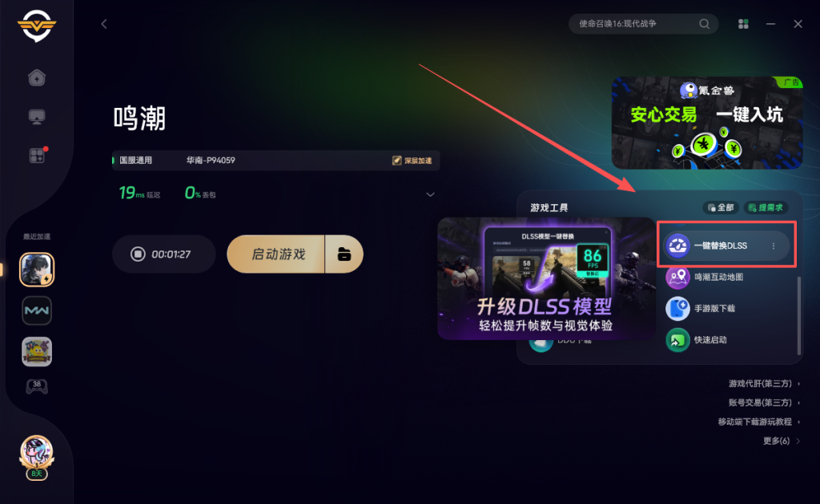820x504 pixels.
Task: Open the 国服通用 server selector
Action: tap(135, 160)
